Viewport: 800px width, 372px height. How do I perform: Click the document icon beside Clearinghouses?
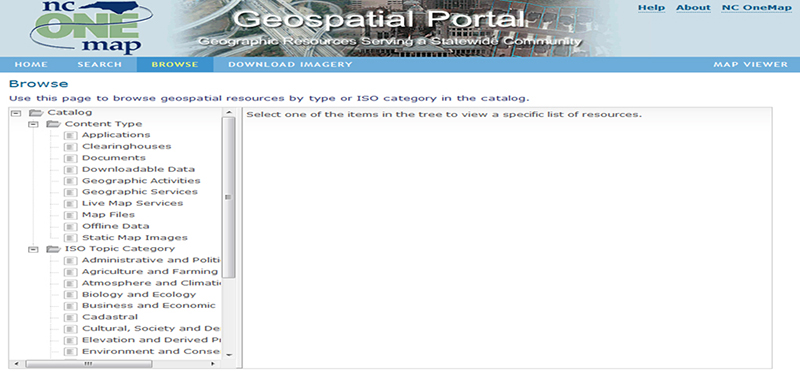(x=71, y=147)
